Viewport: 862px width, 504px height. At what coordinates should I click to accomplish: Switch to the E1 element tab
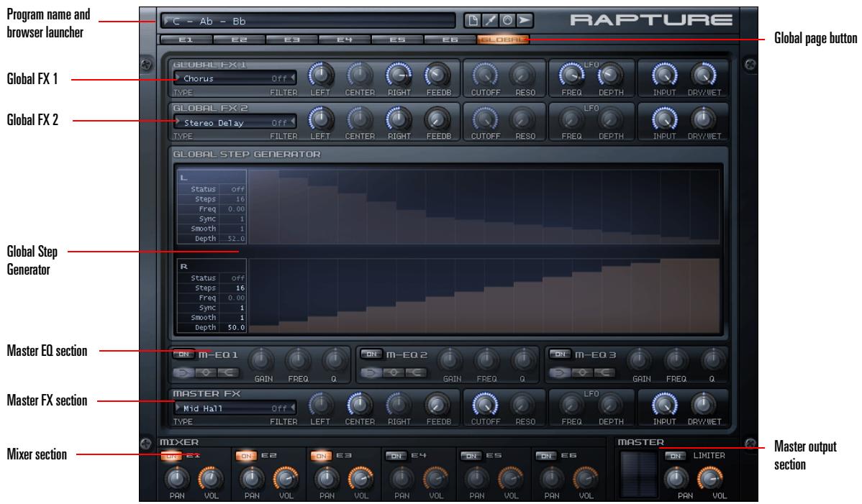click(186, 40)
